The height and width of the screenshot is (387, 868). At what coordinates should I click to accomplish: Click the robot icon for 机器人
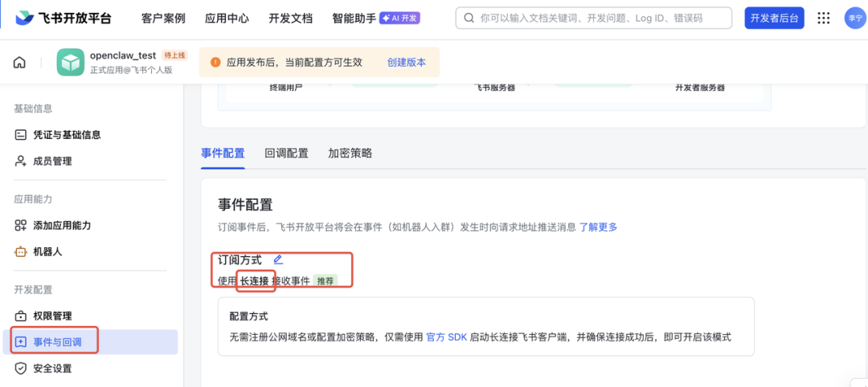(21, 251)
